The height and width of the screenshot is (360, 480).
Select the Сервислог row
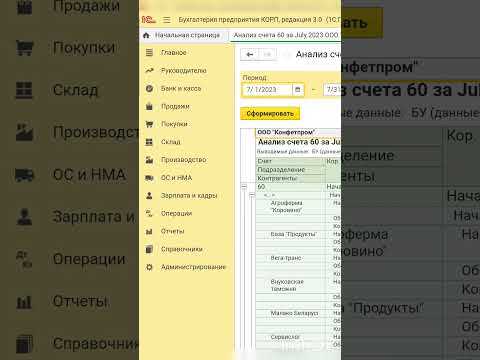(x=290, y=337)
